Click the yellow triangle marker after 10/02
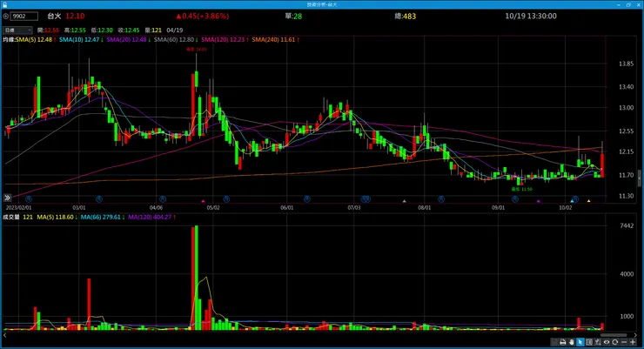Image resolution: width=644 pixels, height=349 pixels. pos(589,201)
